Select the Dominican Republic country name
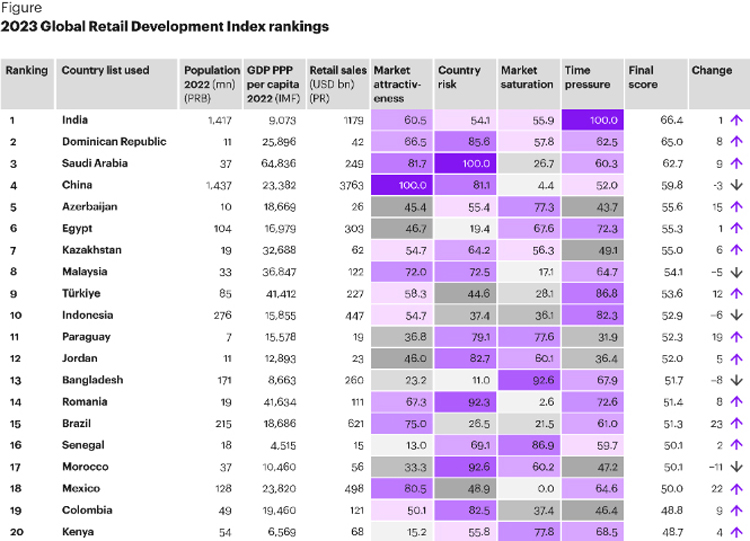The width and height of the screenshot is (750, 541). [x=113, y=142]
